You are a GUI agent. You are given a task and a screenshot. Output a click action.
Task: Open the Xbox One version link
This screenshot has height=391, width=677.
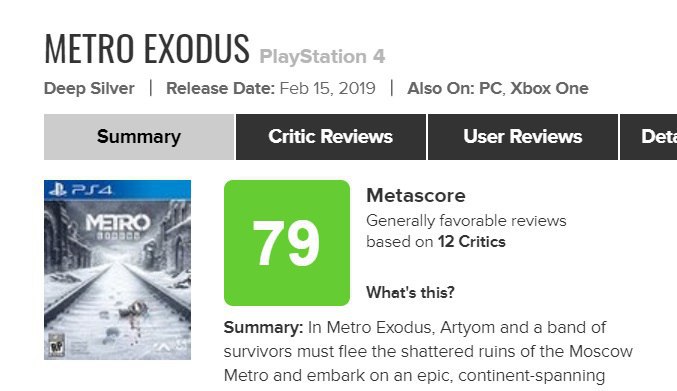point(549,88)
